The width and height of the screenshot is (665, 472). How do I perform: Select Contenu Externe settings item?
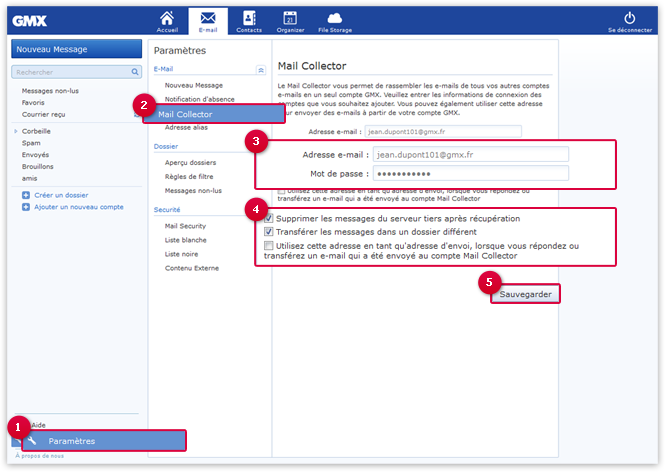tap(192, 268)
